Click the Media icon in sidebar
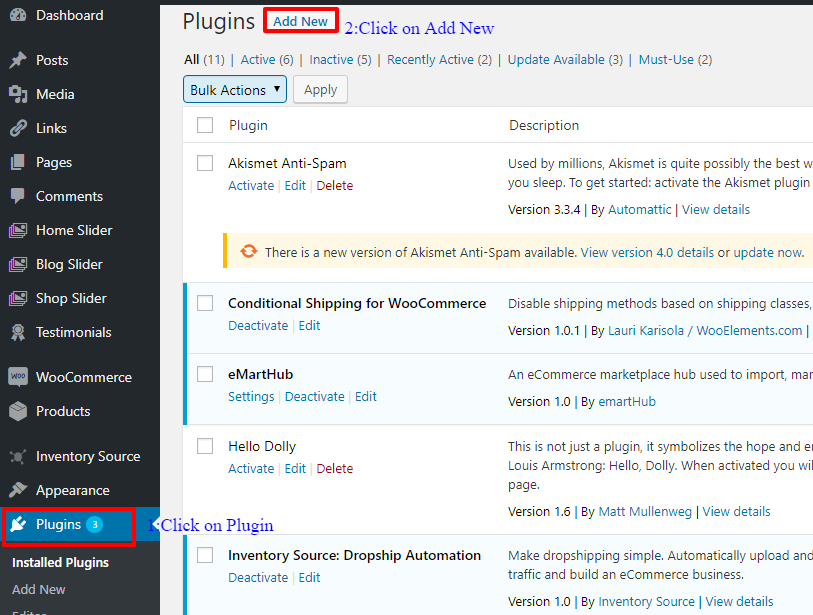This screenshot has width=813, height=615. pyautogui.click(x=18, y=94)
